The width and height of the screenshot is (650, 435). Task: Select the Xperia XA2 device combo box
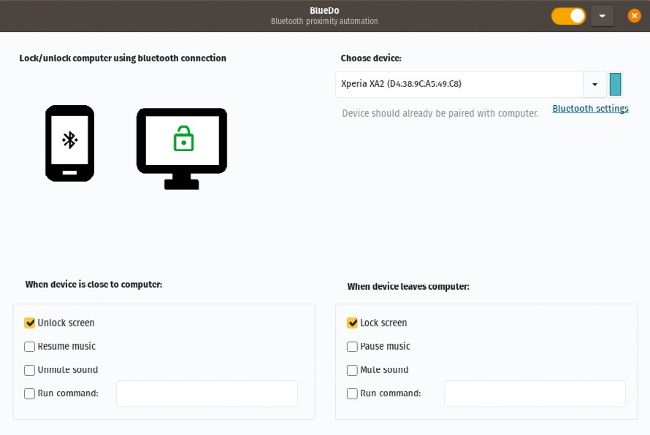point(460,84)
